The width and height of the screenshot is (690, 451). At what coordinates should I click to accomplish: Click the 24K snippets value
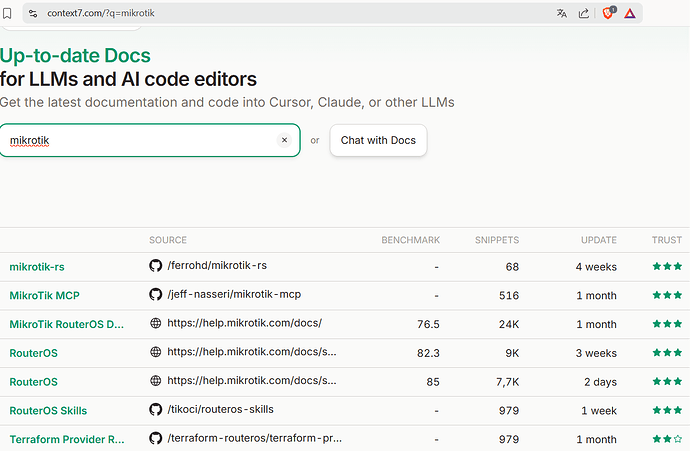(x=509, y=324)
